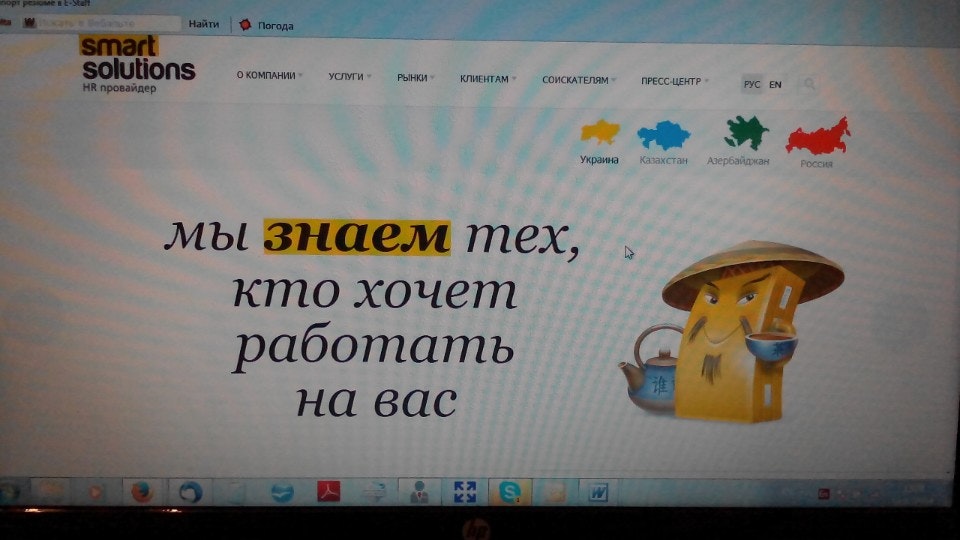
Task: Click the Азербайджан country label
Action: [x=738, y=161]
